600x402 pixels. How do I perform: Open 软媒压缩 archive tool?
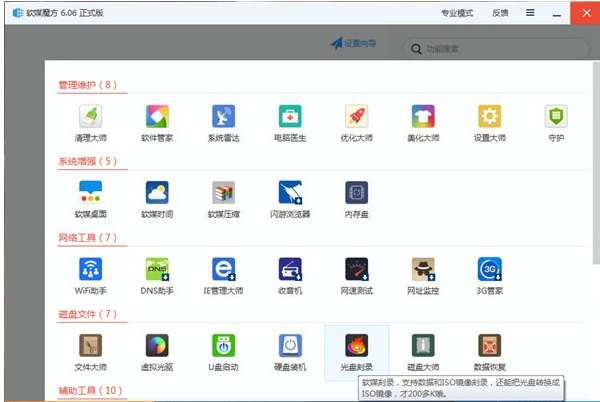(223, 192)
